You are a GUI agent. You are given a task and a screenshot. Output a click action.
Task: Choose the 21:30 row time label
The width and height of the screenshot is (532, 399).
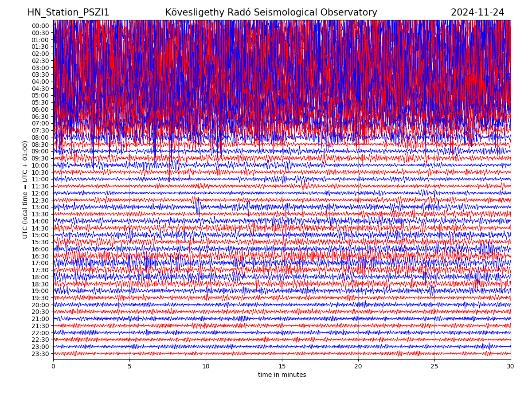(x=40, y=326)
